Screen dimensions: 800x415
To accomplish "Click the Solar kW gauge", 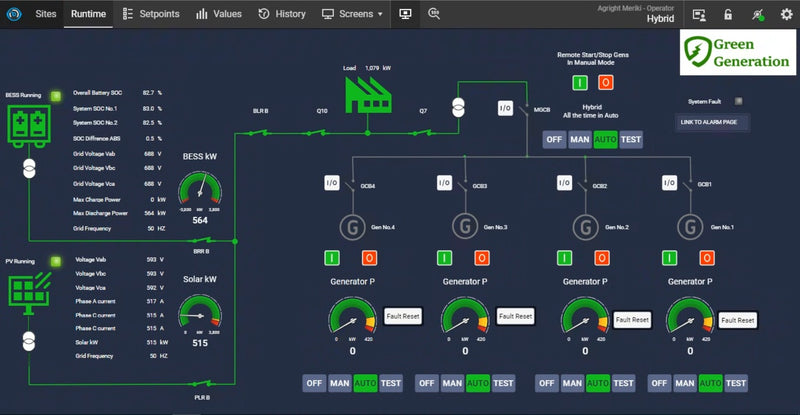I will tap(200, 313).
